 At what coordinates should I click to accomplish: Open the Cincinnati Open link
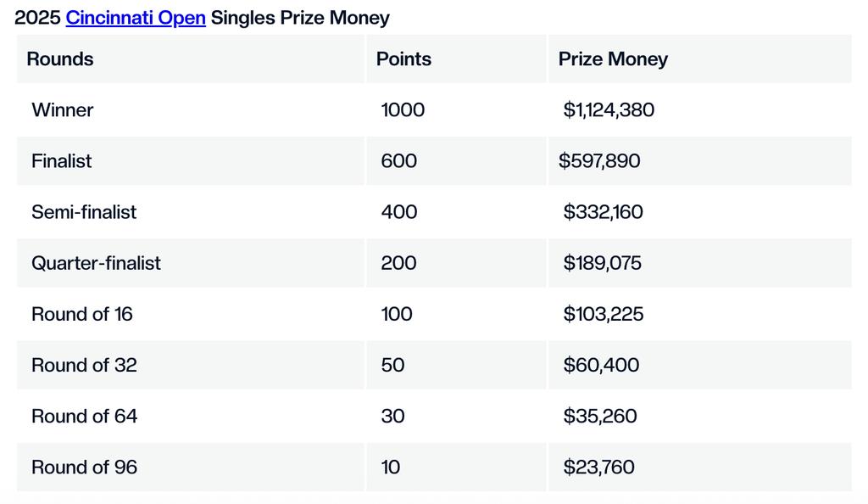[136, 18]
